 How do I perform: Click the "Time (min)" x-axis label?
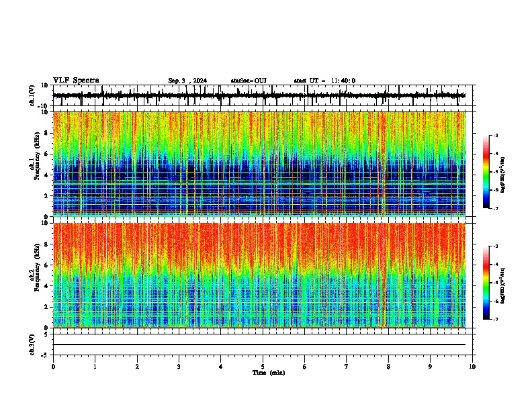click(269, 373)
